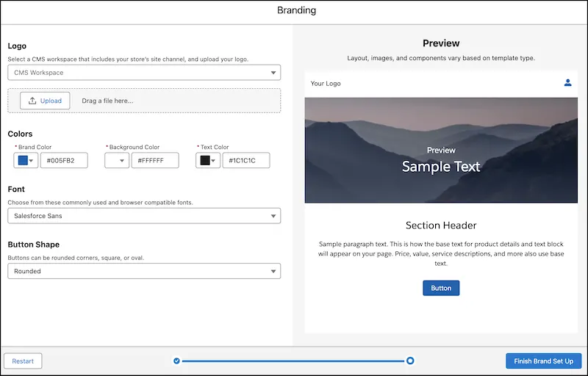Click 'Sample Text' heading on hero image
588x376 pixels.
coord(441,166)
